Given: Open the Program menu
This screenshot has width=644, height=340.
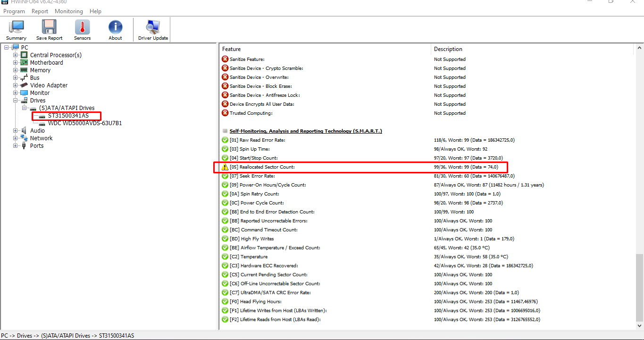Looking at the screenshot, I should point(14,11).
